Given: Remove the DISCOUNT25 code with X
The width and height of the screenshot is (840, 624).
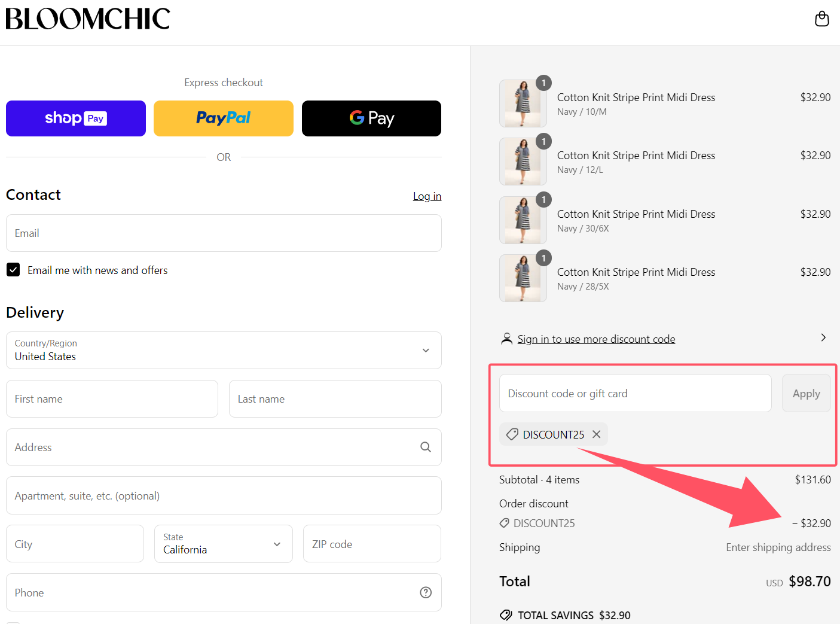Looking at the screenshot, I should point(596,434).
